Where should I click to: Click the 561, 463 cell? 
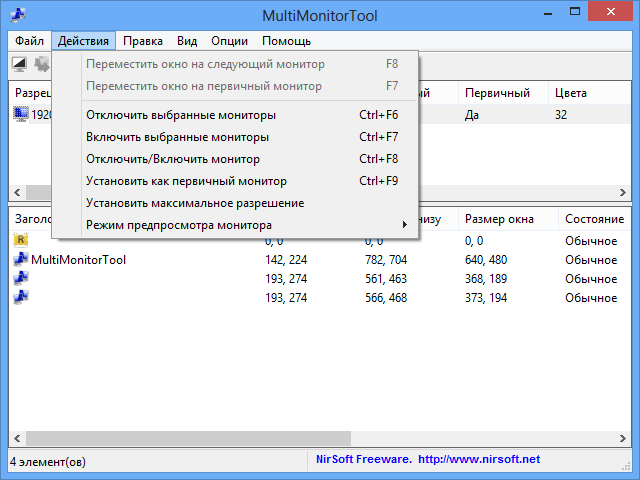386,279
